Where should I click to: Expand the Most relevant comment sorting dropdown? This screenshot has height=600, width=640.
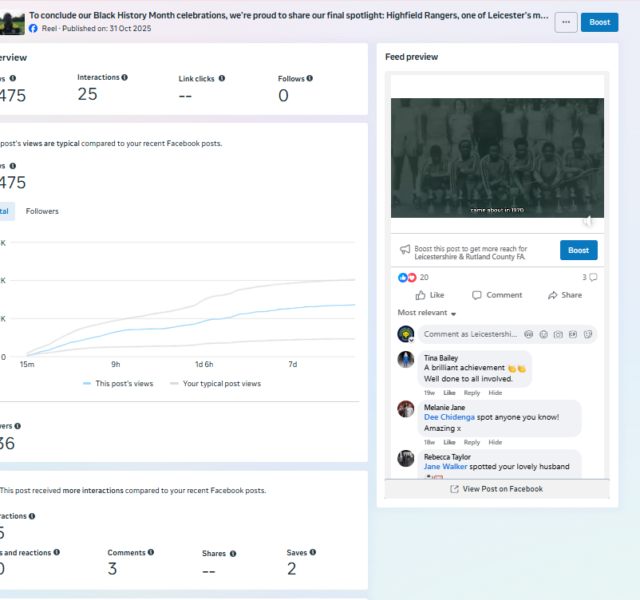[x=427, y=313]
